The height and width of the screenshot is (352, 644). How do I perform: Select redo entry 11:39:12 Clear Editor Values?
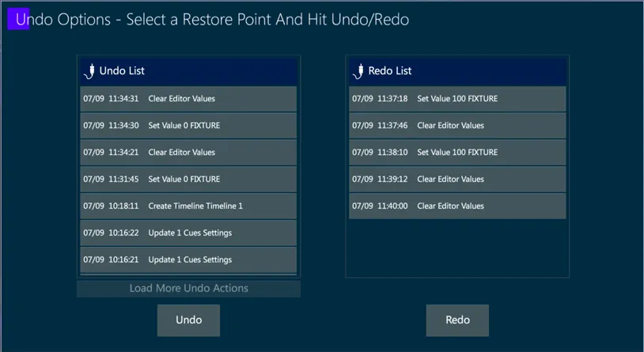coord(457,179)
